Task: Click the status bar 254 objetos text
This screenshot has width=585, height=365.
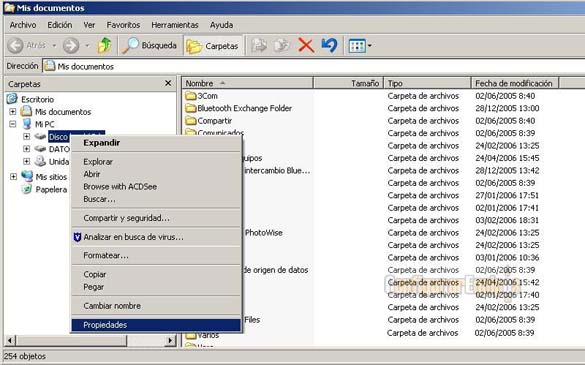Action: [25, 356]
